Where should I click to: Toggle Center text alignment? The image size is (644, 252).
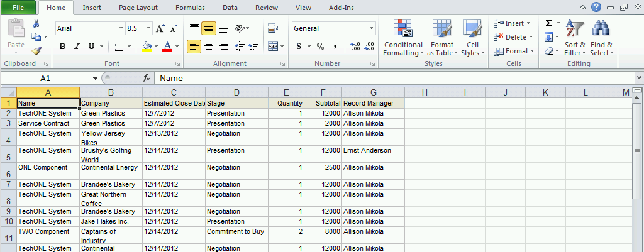[209, 47]
